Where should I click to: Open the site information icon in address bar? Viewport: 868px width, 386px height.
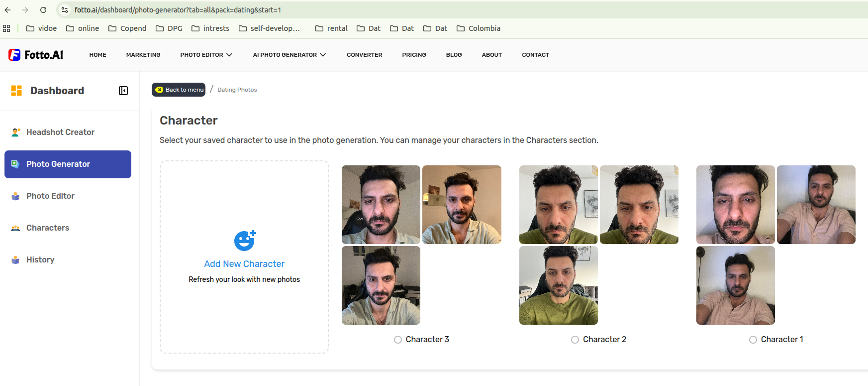(65, 10)
